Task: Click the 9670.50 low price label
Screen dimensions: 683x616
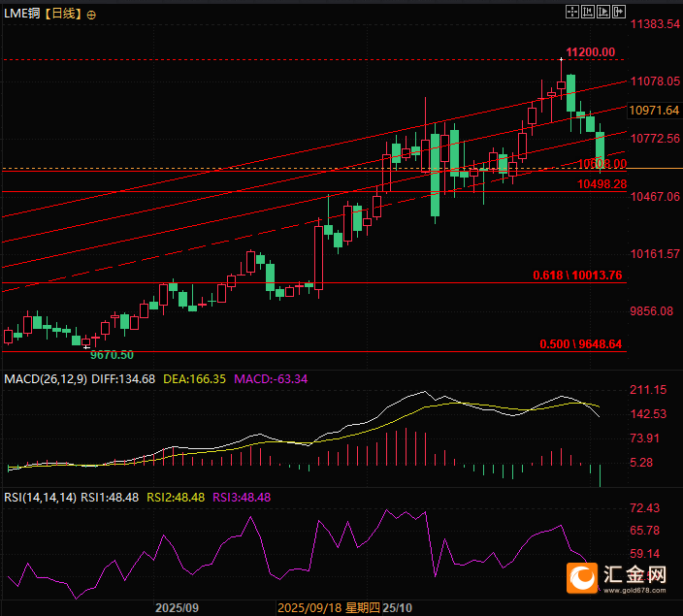Action: (x=112, y=355)
